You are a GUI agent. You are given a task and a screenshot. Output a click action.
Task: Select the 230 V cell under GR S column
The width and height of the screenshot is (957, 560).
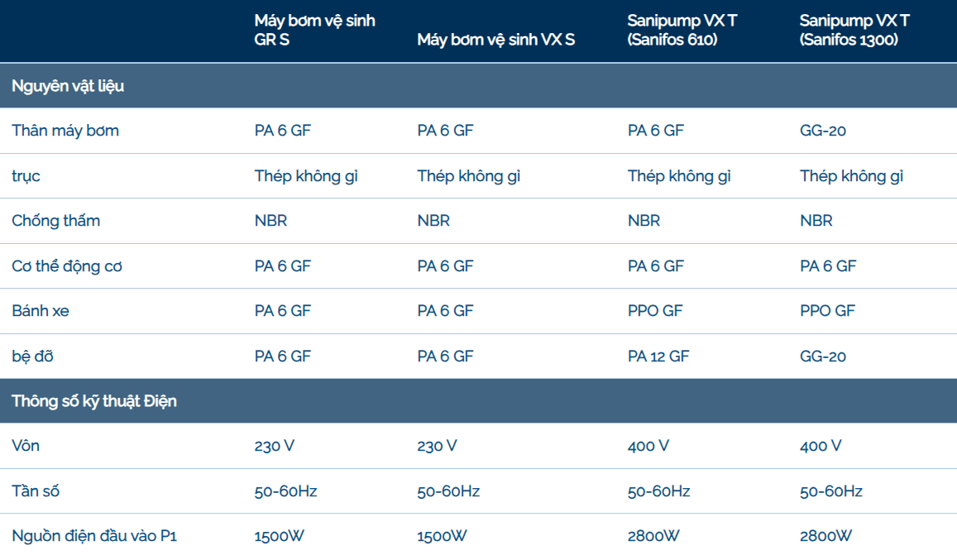point(275,446)
